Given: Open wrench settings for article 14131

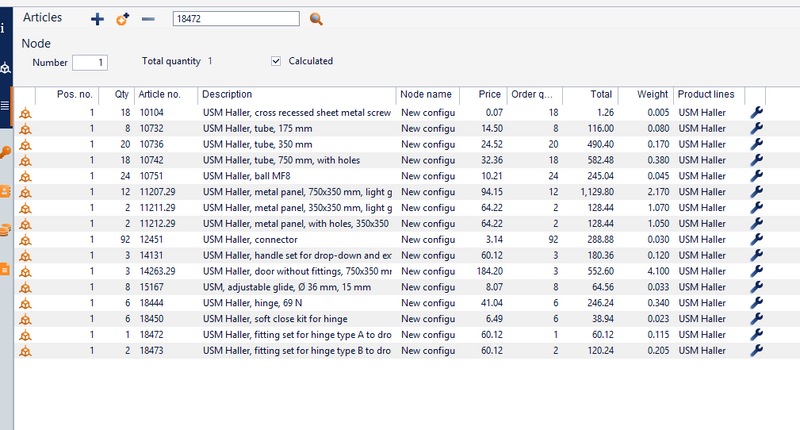Looking at the screenshot, I should tap(756, 256).
